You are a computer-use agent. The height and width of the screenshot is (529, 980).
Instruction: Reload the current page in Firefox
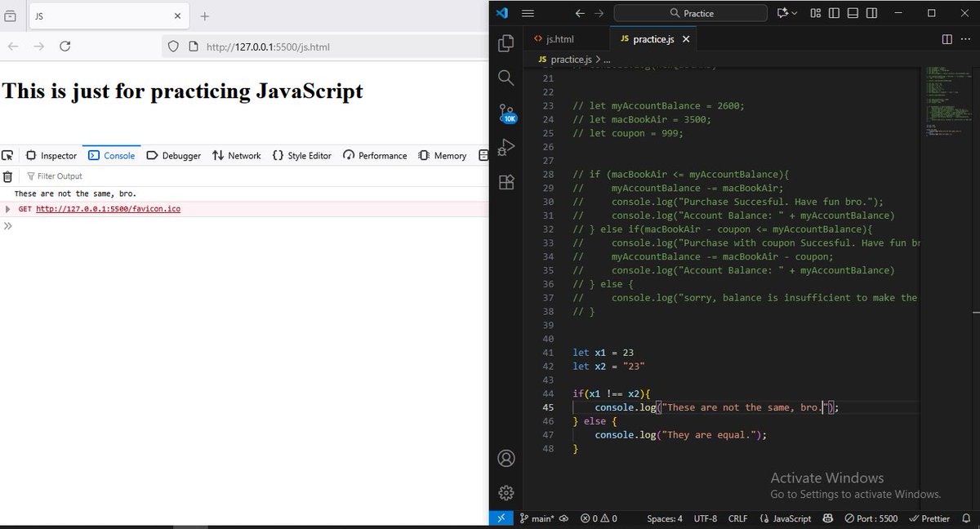(65, 47)
